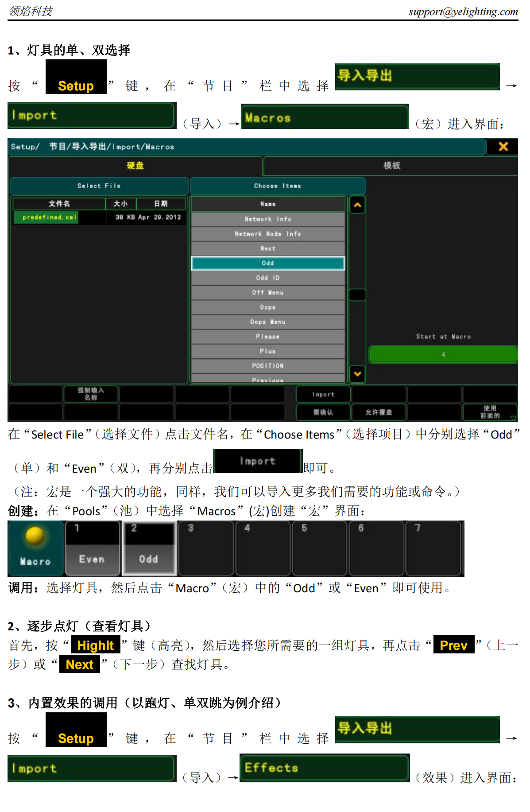Toggle the 允许覆盖 overwrite option

tap(379, 412)
